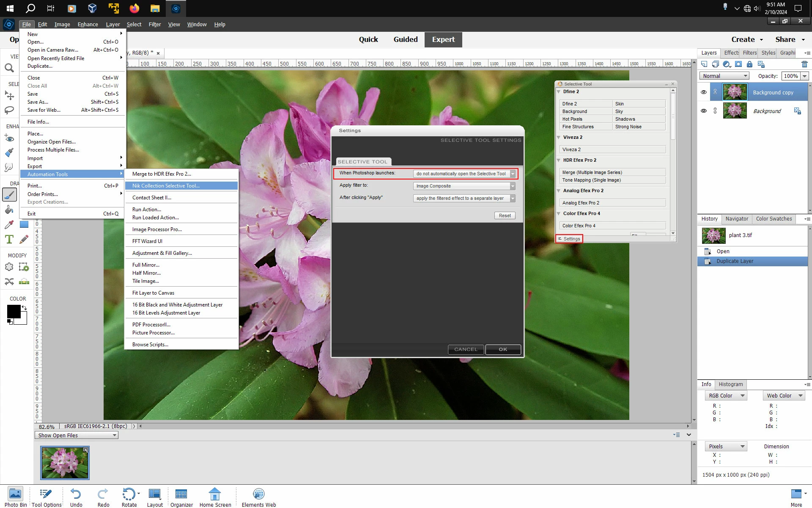Toggle visibility of Background layer
The image size is (812, 508).
[x=704, y=111]
